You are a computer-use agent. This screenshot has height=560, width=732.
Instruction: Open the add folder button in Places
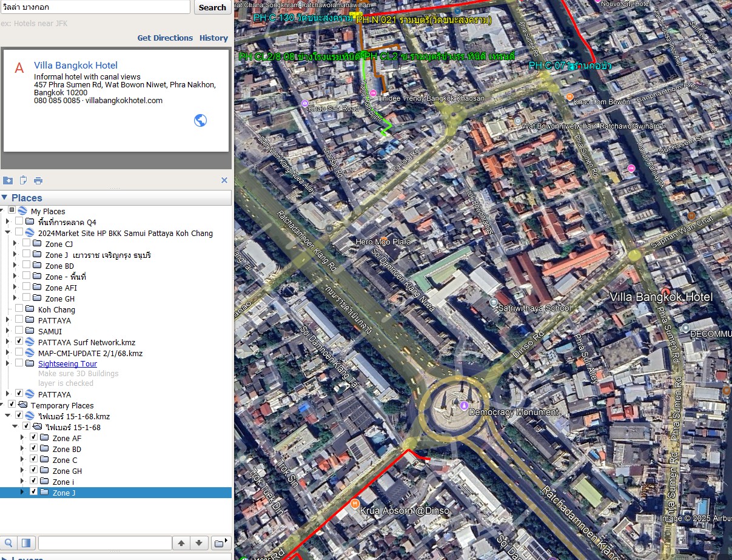[221, 542]
